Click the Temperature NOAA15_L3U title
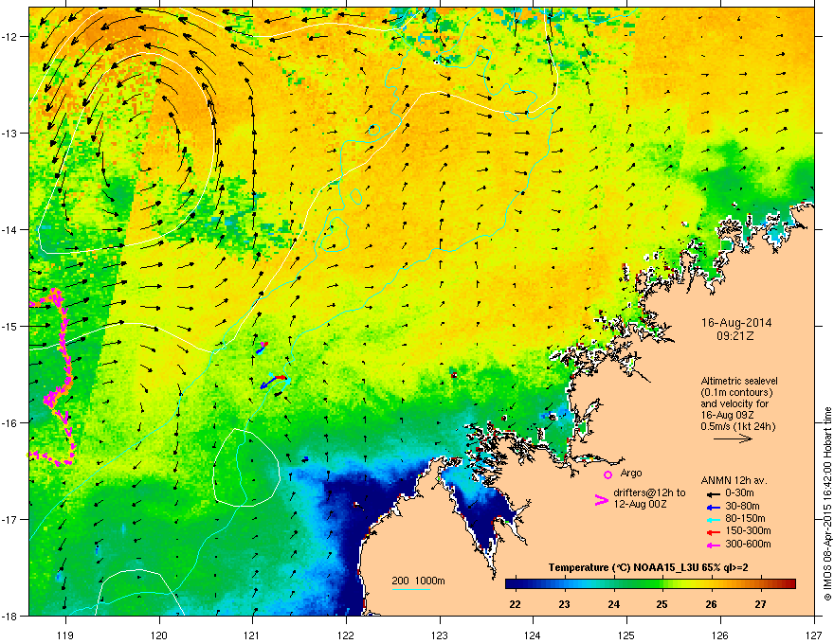The image size is (834, 644). pyautogui.click(x=648, y=567)
